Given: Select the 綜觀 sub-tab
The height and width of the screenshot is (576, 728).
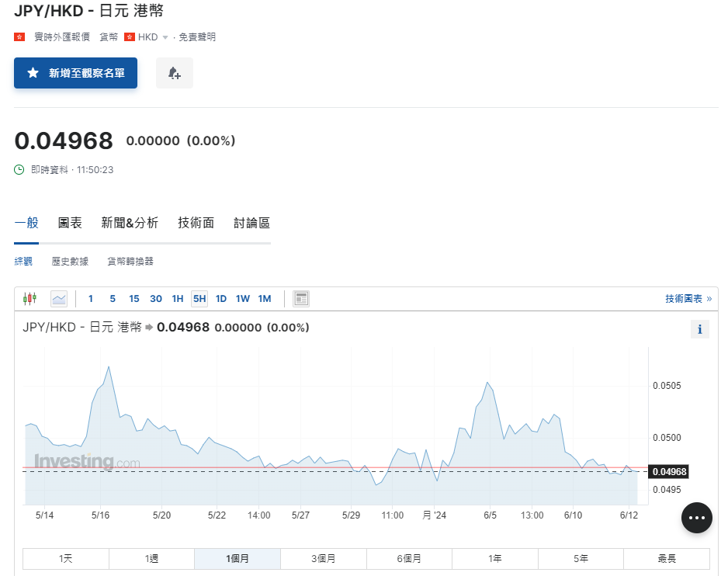Looking at the screenshot, I should point(23,261).
